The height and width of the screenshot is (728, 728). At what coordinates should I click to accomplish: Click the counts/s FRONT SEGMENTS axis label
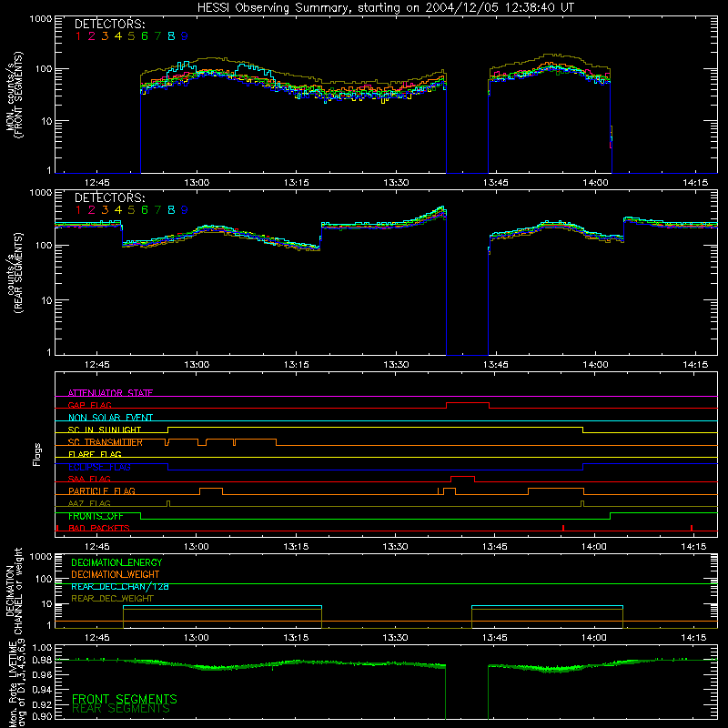14,95
